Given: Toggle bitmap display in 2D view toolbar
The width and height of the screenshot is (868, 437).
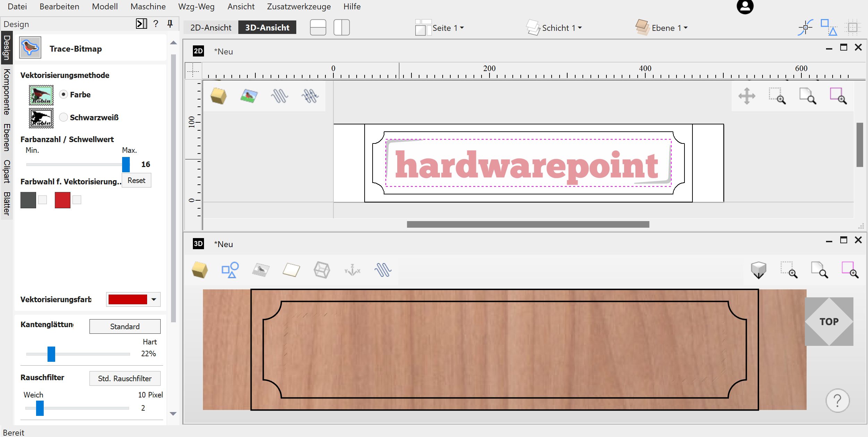Looking at the screenshot, I should pyautogui.click(x=249, y=96).
